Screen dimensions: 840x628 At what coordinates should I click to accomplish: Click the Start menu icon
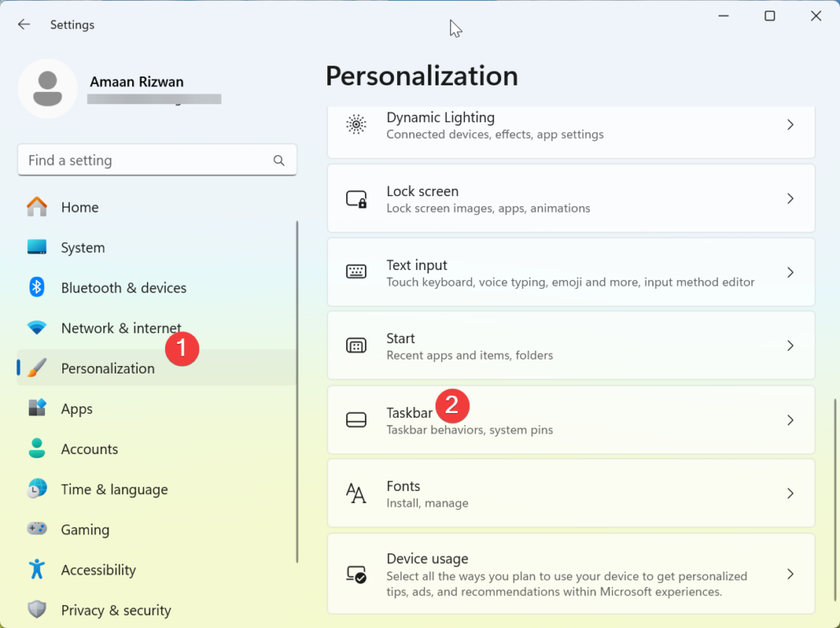[356, 346]
